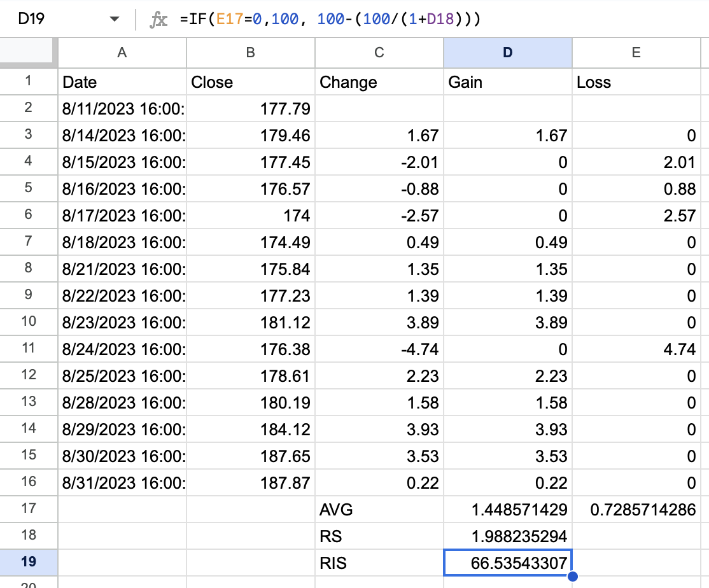Open the Name Box dropdown arrow
The height and width of the screenshot is (588, 709).
tap(115, 19)
